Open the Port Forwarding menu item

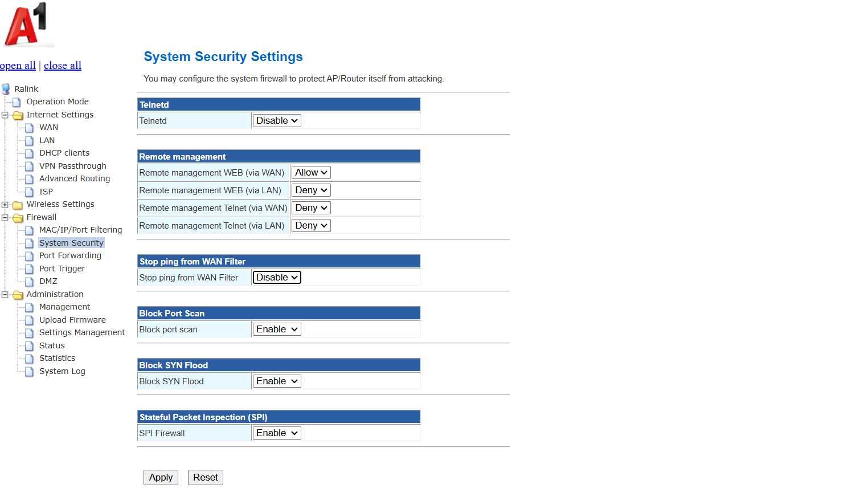pos(70,255)
